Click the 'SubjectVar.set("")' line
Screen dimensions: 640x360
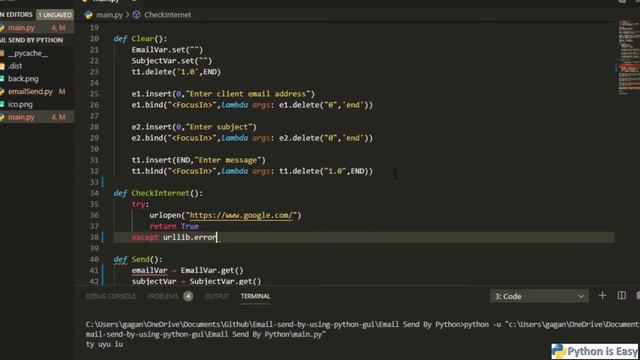pos(171,61)
